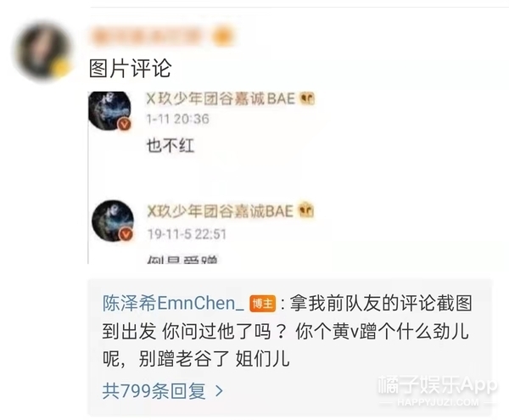
Task: Click the orange badge beside blurred username
Action: 223,36
